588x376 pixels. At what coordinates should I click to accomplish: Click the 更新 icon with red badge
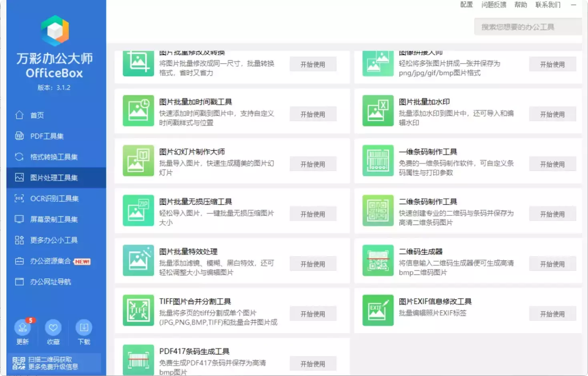click(x=23, y=328)
